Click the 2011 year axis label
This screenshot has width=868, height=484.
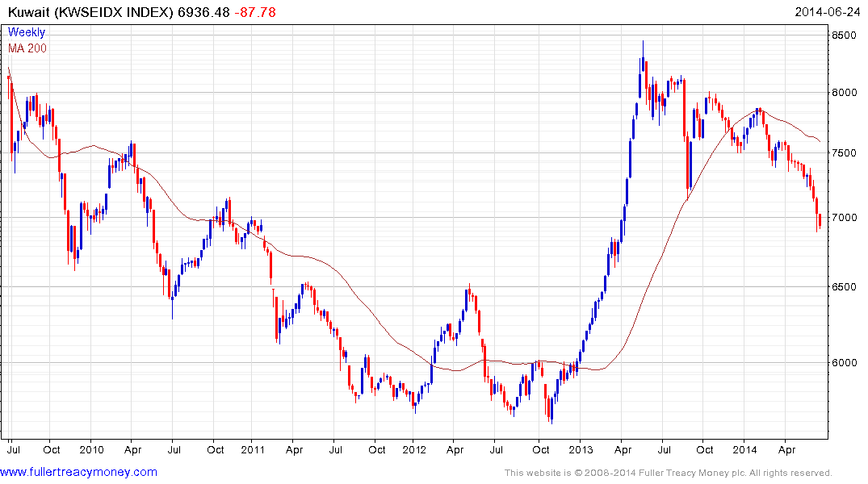pyautogui.click(x=253, y=449)
